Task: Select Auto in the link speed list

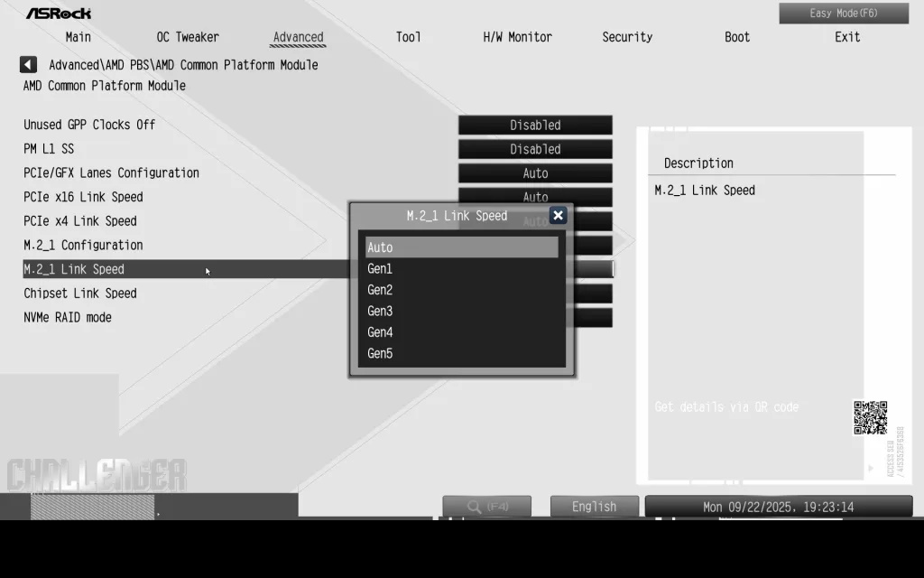Action: point(461,247)
